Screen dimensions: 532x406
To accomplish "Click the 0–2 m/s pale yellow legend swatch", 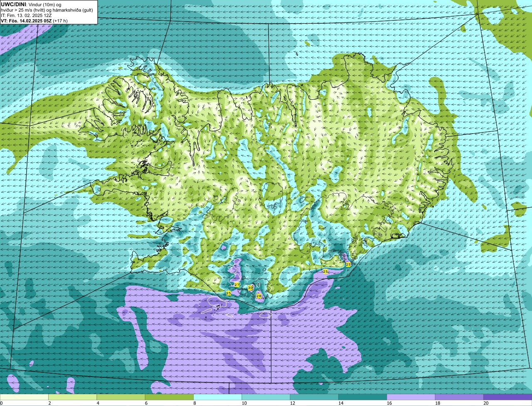I will pos(24,397).
